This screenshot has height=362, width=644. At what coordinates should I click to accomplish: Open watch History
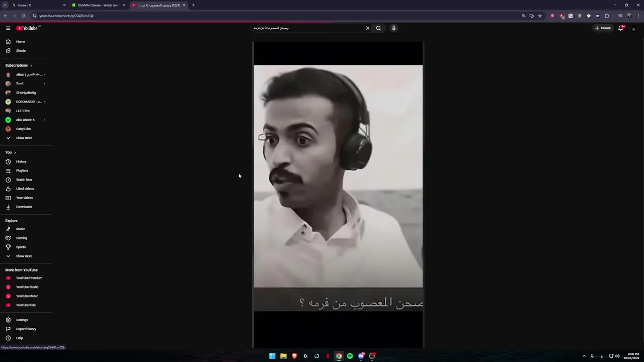[26, 161]
